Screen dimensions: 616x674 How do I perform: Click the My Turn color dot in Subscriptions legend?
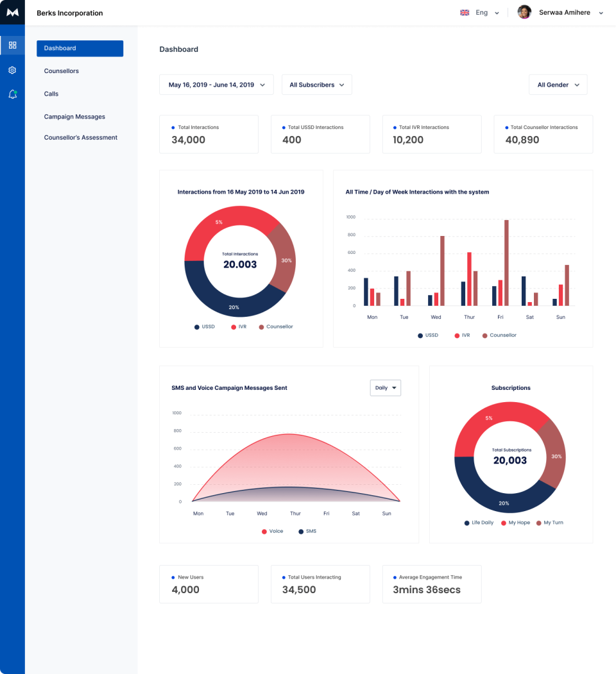(x=538, y=523)
